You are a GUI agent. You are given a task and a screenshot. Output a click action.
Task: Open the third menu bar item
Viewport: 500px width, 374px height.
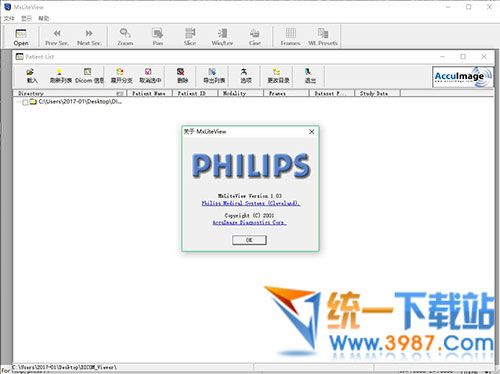click(44, 18)
